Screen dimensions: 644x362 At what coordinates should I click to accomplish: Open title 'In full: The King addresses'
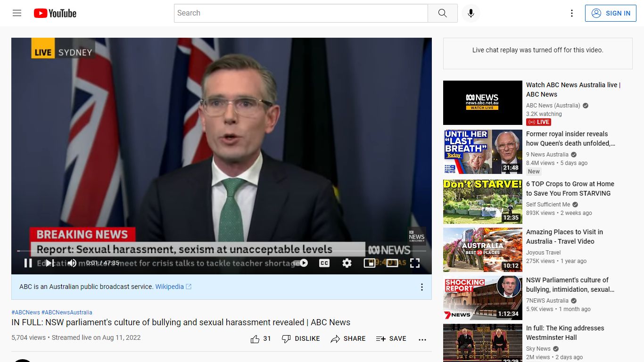(565, 333)
